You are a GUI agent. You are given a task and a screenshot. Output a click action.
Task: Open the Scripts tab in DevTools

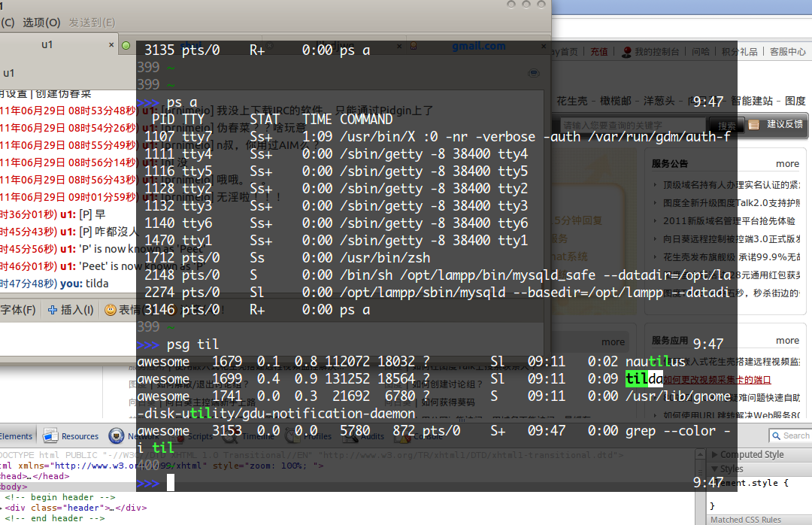point(200,436)
